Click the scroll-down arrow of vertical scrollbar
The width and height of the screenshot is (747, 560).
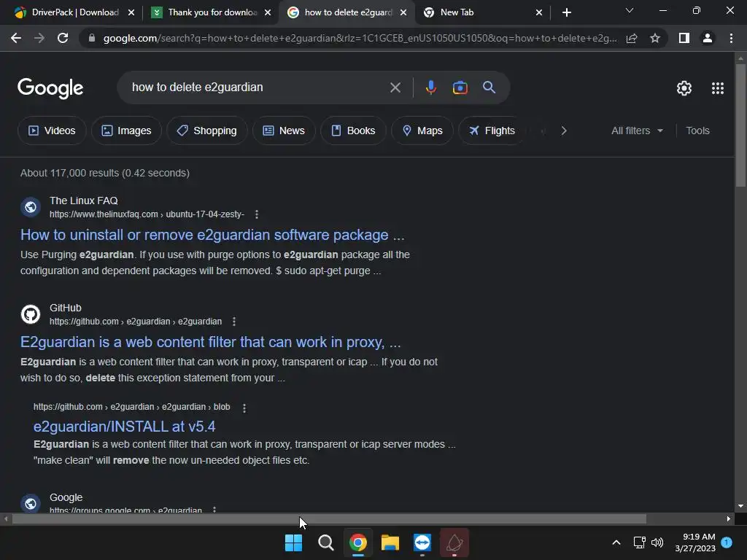(740, 506)
